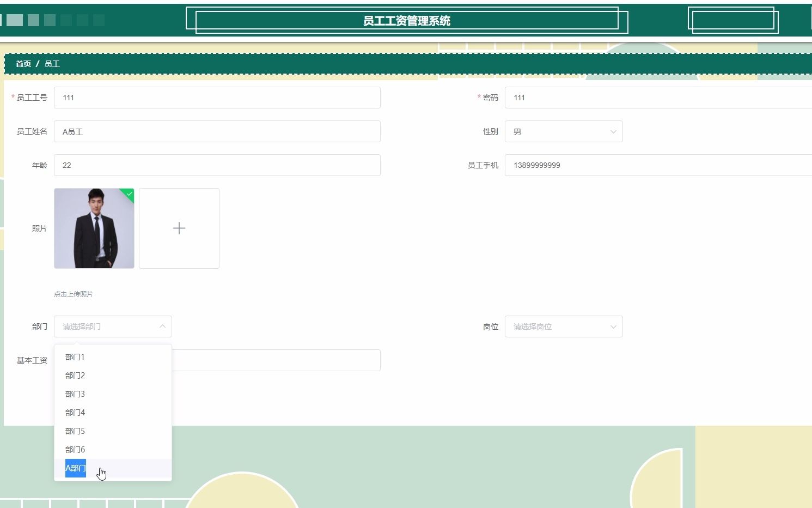This screenshot has height=508, width=812.
Task: Select 部门1 from the list
Action: point(113,357)
